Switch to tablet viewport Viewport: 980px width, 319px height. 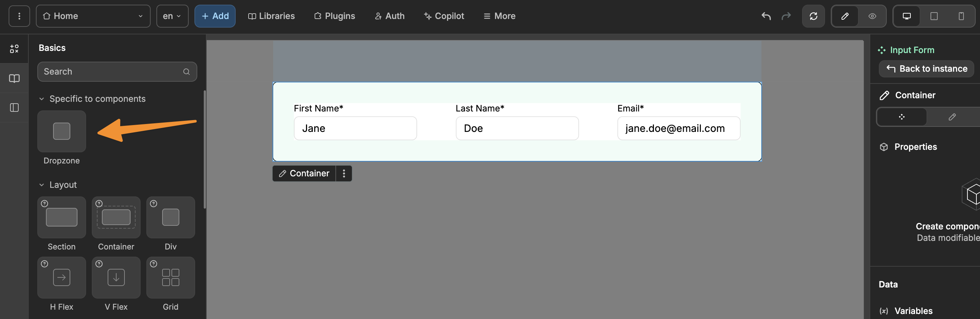(934, 16)
